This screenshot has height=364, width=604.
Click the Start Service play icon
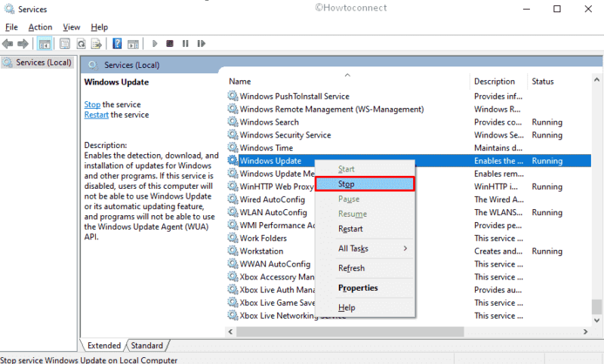point(155,44)
